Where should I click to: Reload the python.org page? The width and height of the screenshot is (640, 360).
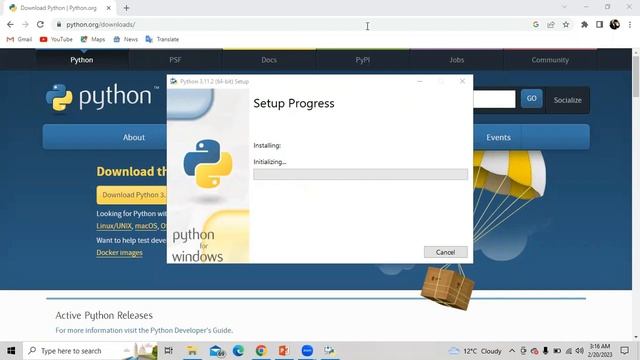point(40,24)
